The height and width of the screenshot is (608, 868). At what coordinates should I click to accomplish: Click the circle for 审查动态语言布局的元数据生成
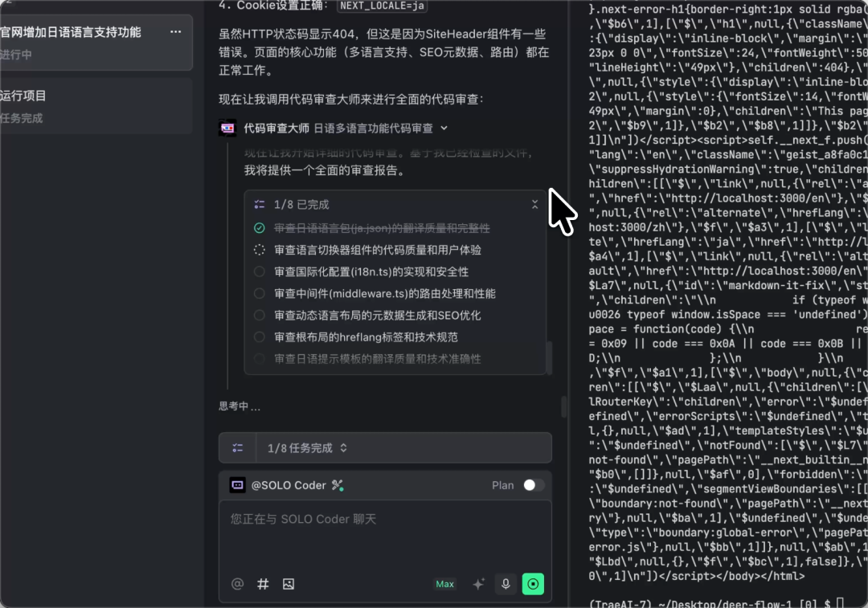[259, 316]
